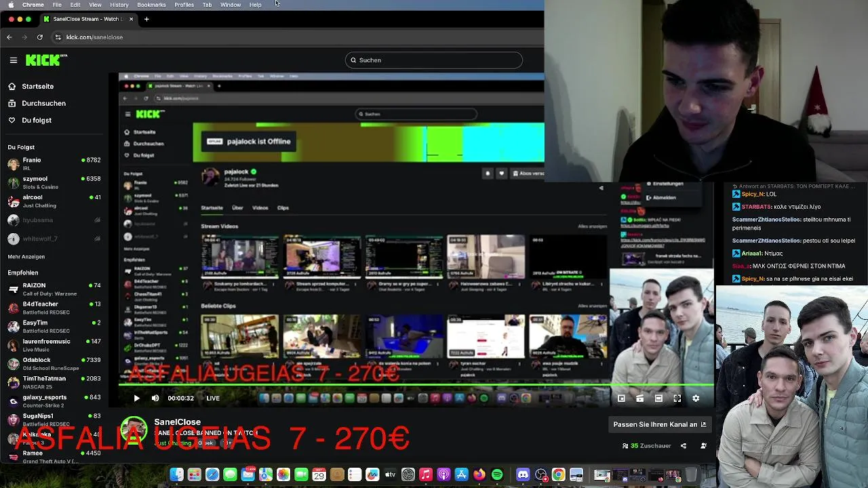Open offline whitewolf_7 channel
This screenshot has height=488, width=868.
pos(54,239)
